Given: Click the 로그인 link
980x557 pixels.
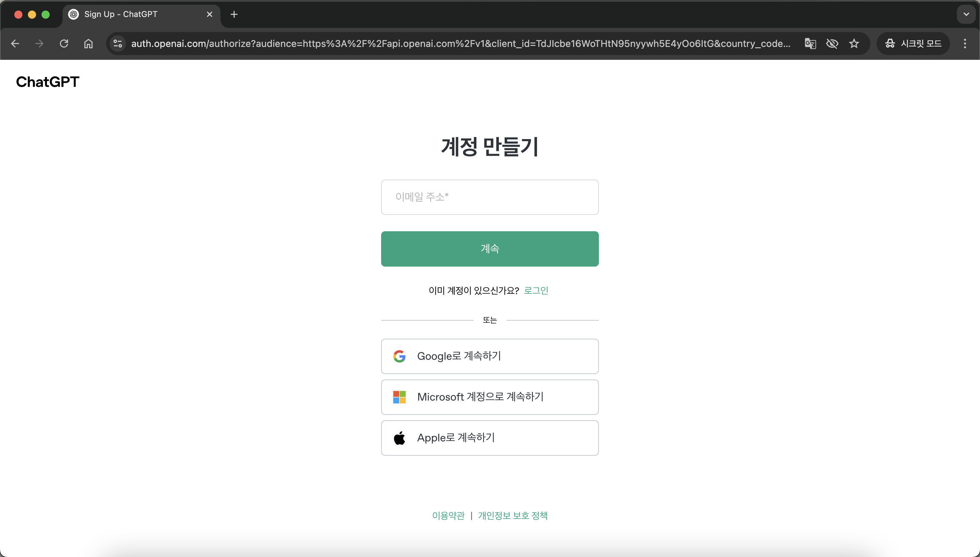Looking at the screenshot, I should tap(536, 290).
